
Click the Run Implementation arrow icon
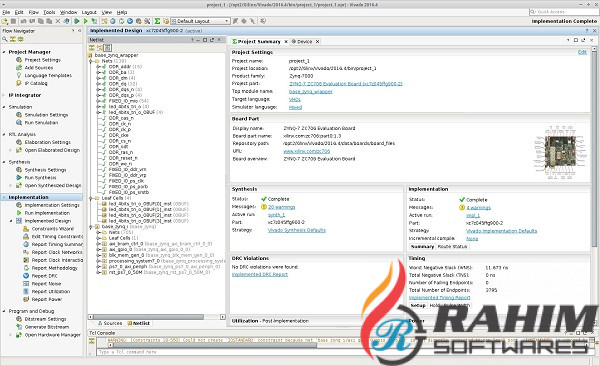19,213
